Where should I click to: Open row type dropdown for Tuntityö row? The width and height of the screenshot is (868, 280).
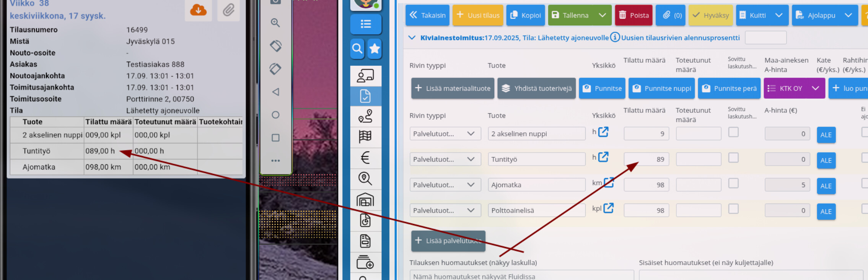pos(445,159)
